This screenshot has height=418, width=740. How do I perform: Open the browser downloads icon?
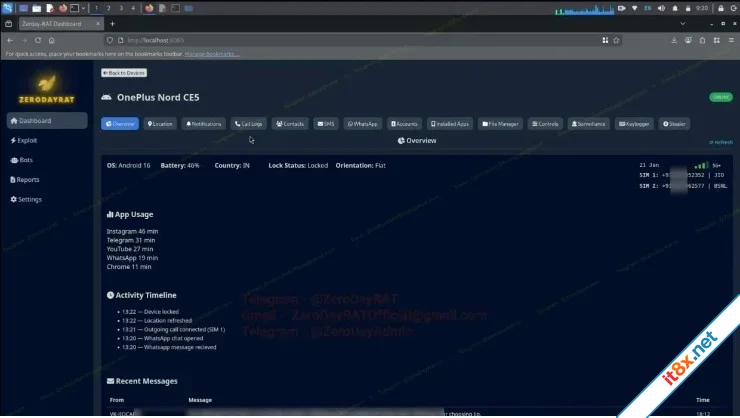[x=674, y=40]
